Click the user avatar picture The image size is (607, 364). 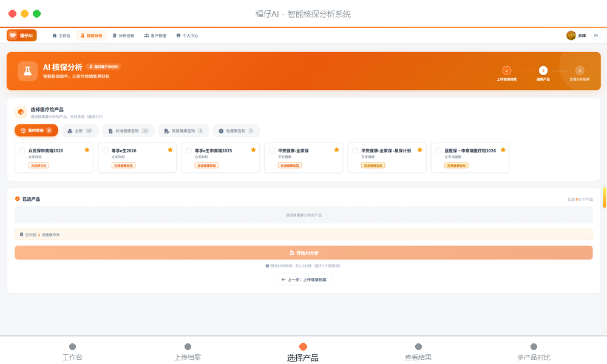pyautogui.click(x=571, y=36)
